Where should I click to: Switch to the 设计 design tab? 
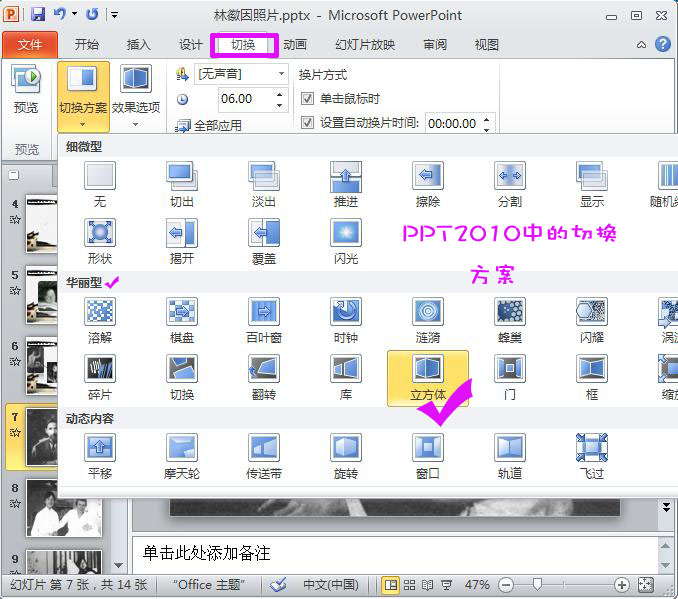[x=191, y=45]
